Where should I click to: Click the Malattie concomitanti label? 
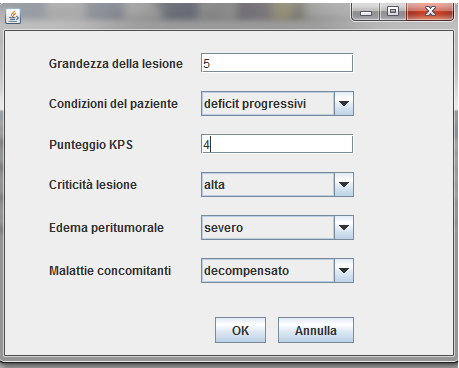[110, 271]
